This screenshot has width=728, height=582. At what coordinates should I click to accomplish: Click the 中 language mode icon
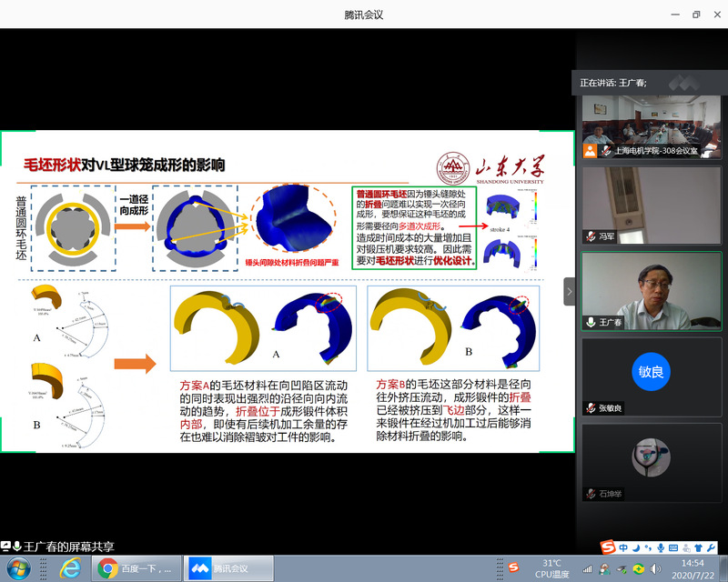(623, 547)
